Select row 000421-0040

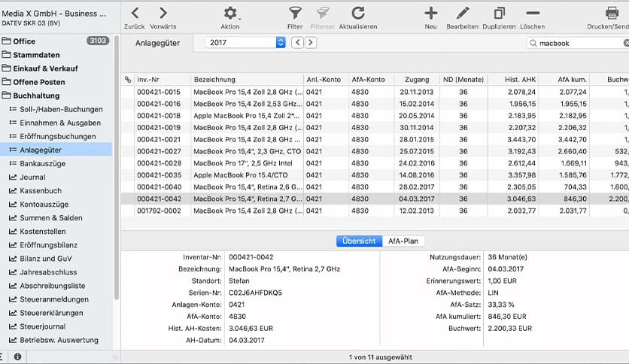(x=375, y=187)
